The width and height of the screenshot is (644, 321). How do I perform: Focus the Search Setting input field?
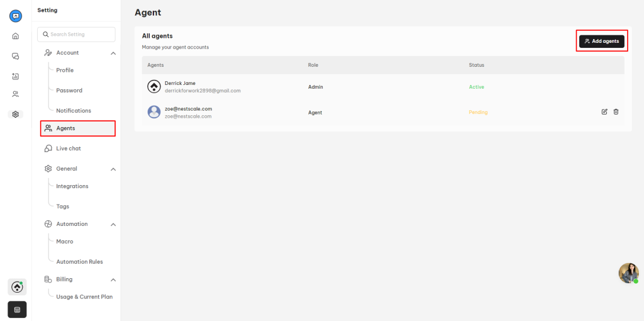(76, 35)
